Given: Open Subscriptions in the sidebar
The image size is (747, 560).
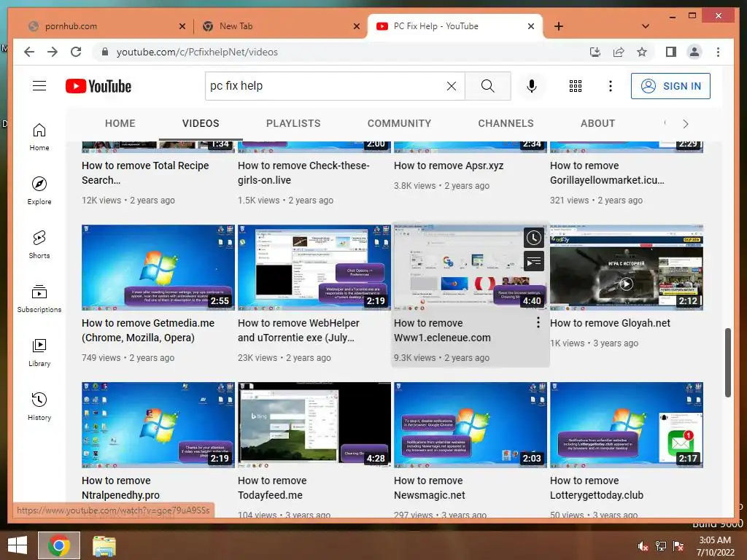Looking at the screenshot, I should [x=39, y=298].
